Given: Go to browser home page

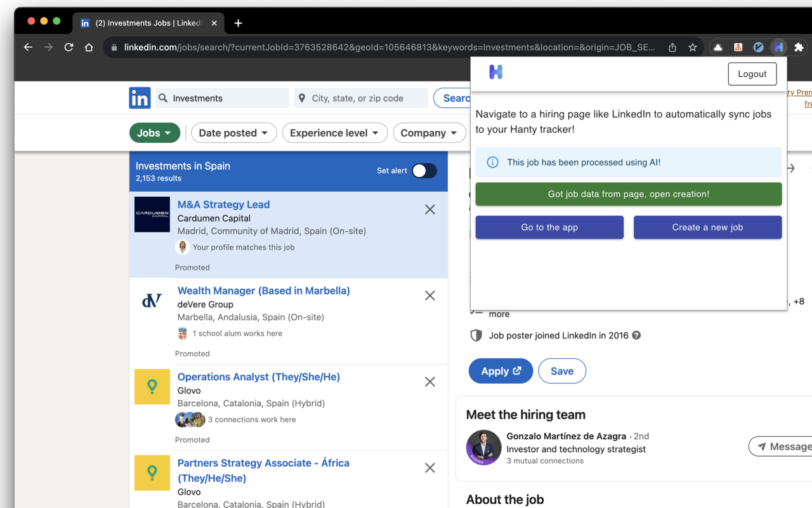Looking at the screenshot, I should click(89, 47).
